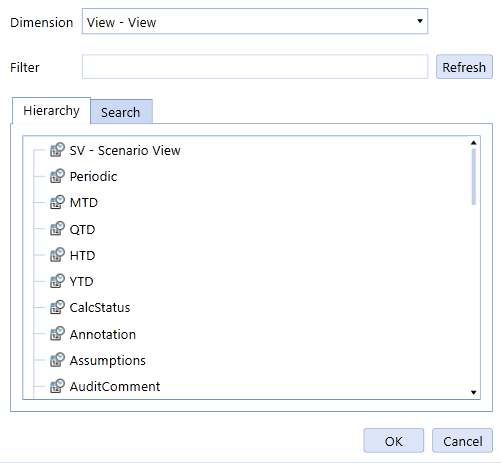The height and width of the screenshot is (463, 501).
Task: Click the AuditComment member icon
Action: (57, 386)
